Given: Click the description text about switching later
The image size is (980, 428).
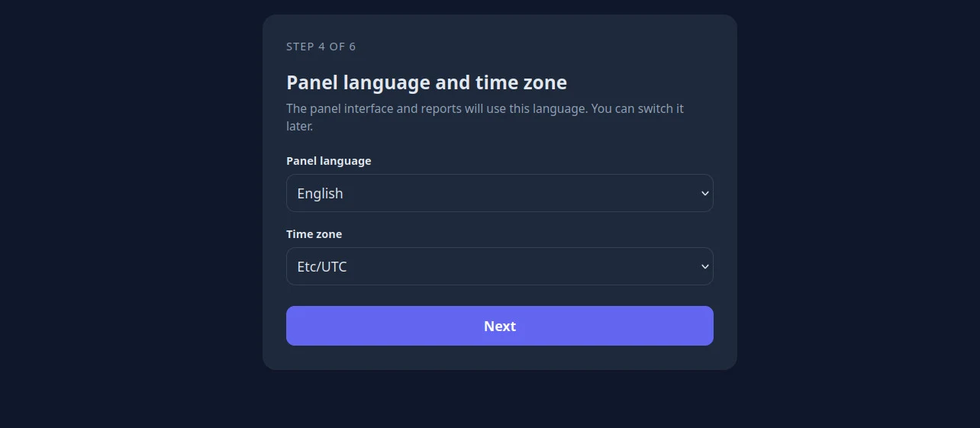Looking at the screenshot, I should click(x=485, y=117).
